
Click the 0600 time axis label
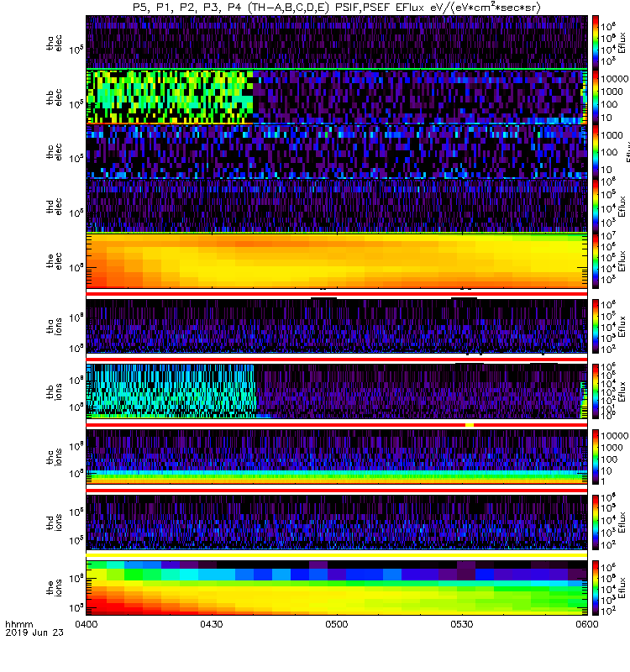(586, 624)
